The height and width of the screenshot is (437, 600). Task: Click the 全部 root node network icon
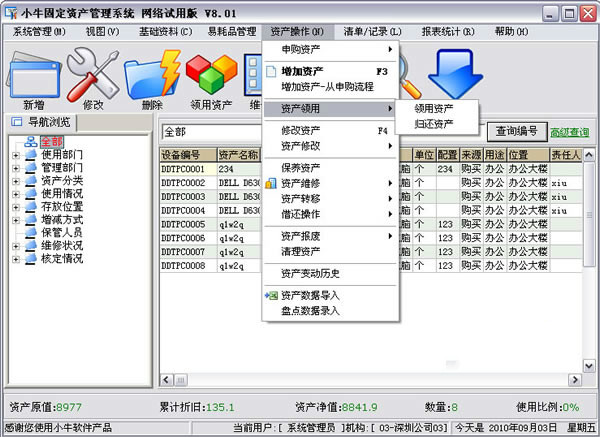pos(31,142)
